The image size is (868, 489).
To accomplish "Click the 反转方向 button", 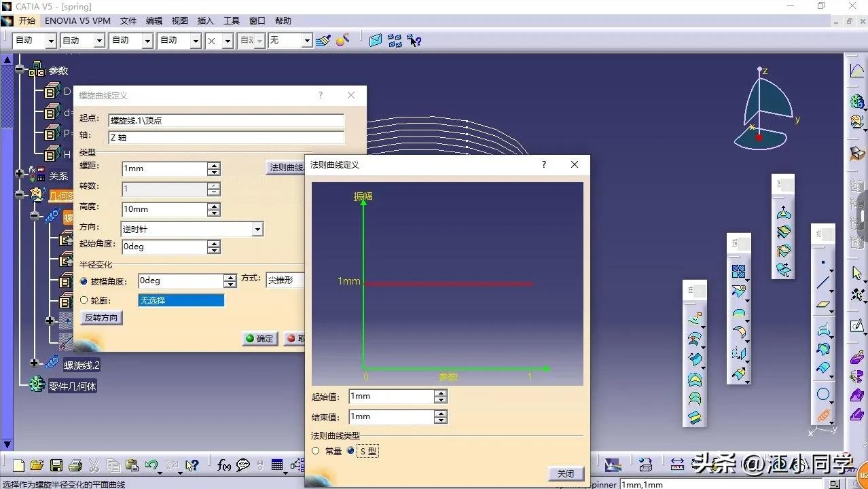I will pyautogui.click(x=101, y=318).
